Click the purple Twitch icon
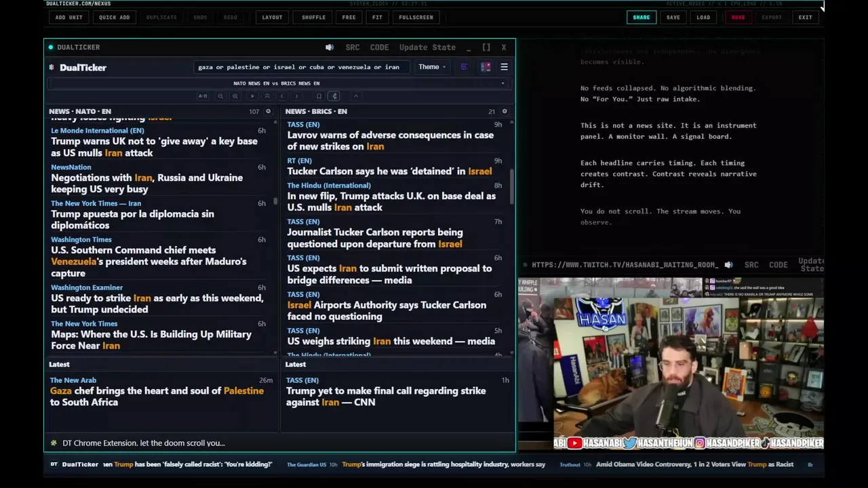Viewport: 868px width, 488px height. pyautogui.click(x=464, y=67)
